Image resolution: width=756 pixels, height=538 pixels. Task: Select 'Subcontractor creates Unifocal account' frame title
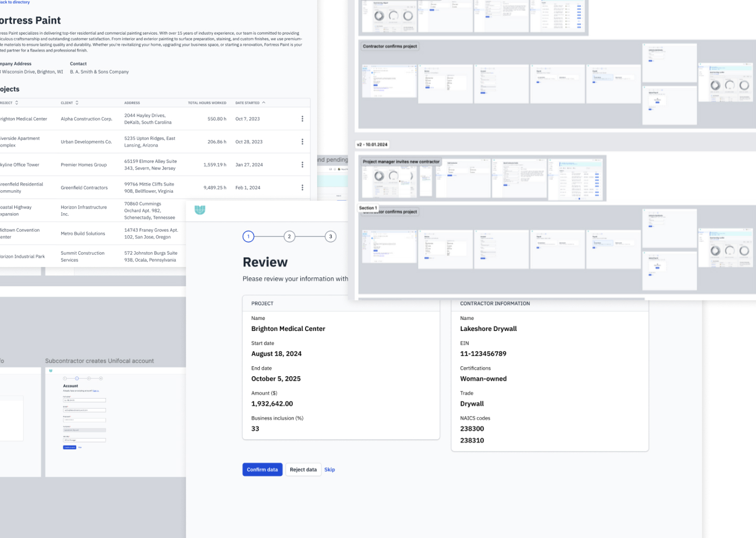tap(99, 361)
